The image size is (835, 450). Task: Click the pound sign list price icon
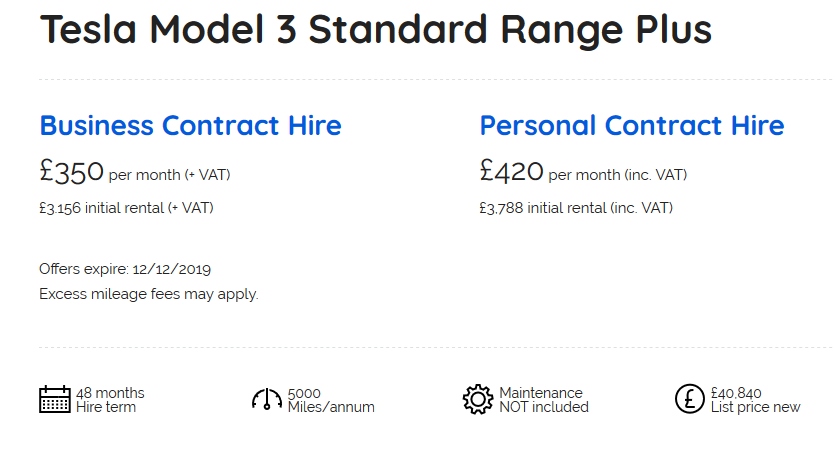[x=690, y=399]
